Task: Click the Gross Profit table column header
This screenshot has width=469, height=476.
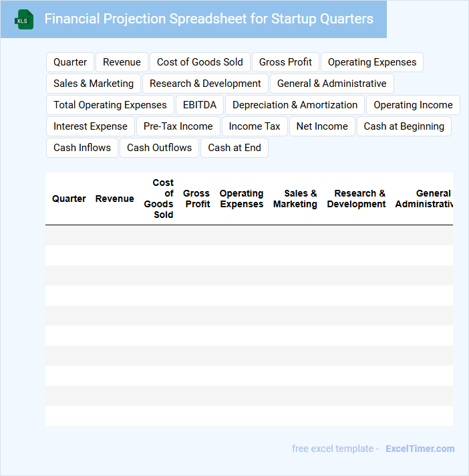Action: [x=196, y=199]
